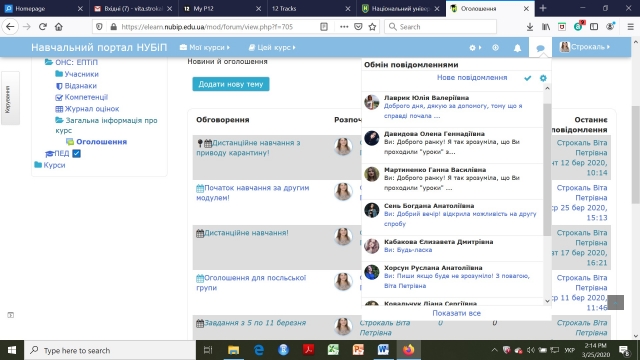Show hidden system tray icons
The width and height of the screenshot is (640, 360).
pyautogui.click(x=494, y=350)
